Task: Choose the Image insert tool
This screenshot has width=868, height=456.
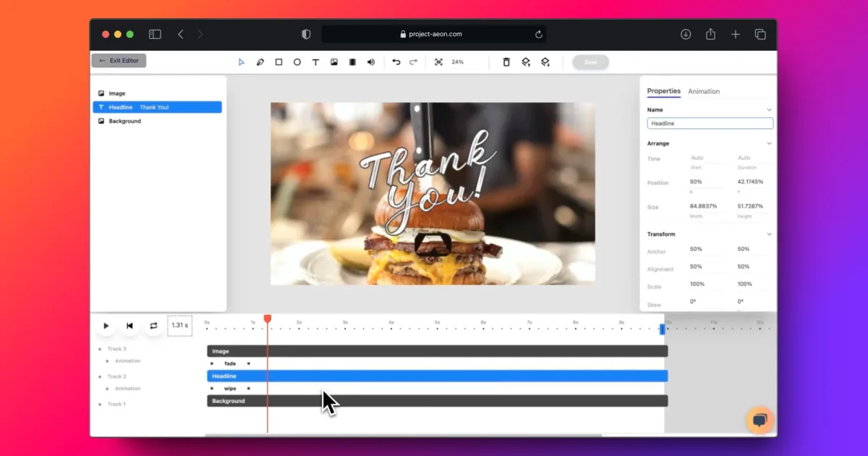Action: (x=334, y=62)
